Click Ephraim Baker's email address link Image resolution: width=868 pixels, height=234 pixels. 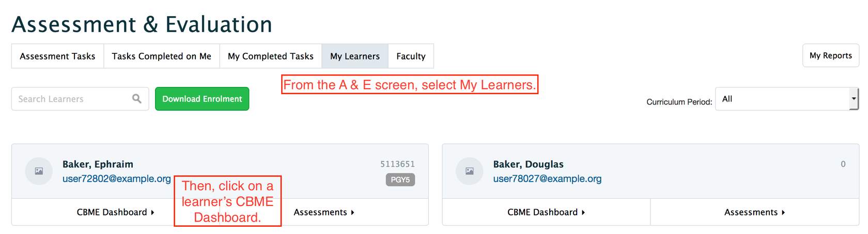(x=116, y=179)
